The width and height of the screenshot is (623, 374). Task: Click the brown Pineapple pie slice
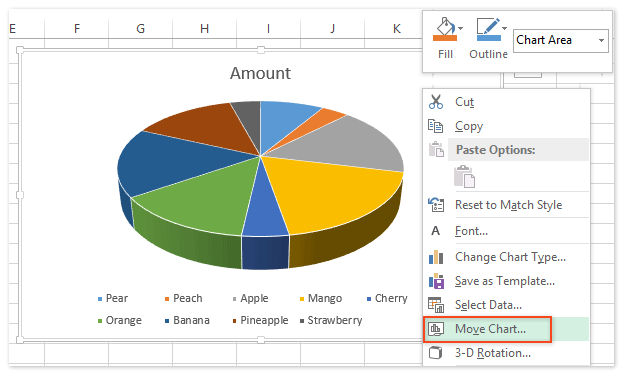(207, 127)
